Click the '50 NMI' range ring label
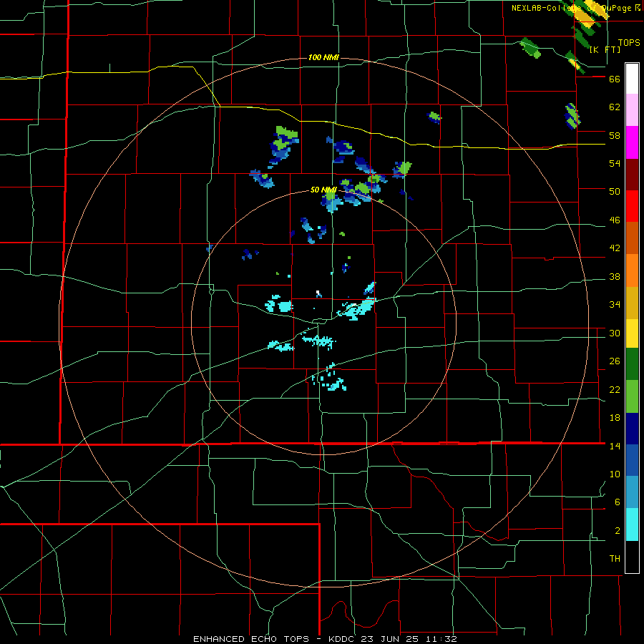Image resolution: width=644 pixels, height=644 pixels. pyautogui.click(x=323, y=190)
